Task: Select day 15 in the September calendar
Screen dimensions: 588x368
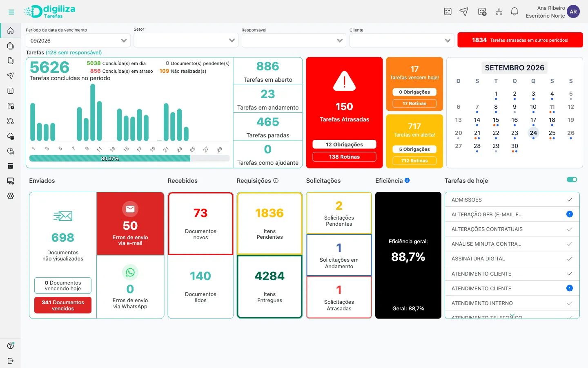Action: click(x=496, y=120)
